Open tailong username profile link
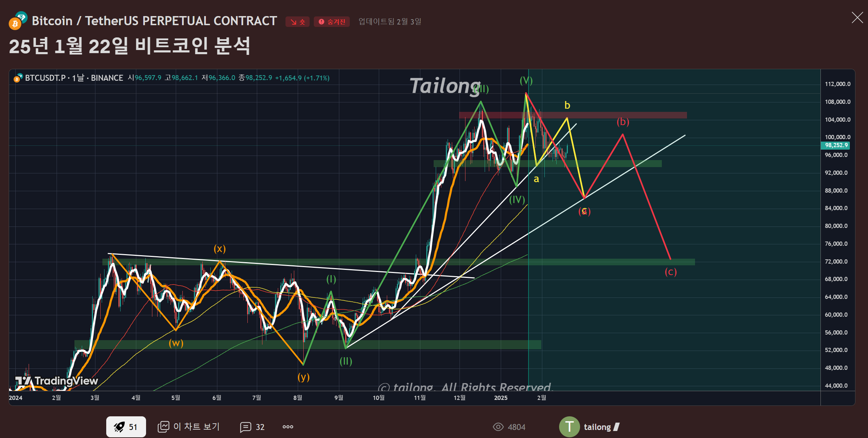Image resolution: width=868 pixels, height=438 pixels. tap(597, 427)
